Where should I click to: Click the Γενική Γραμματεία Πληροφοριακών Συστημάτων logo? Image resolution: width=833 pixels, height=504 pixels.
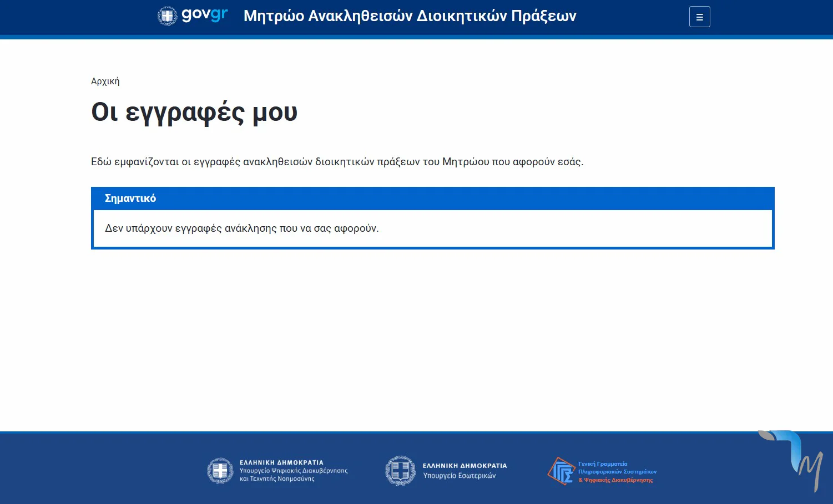coord(602,471)
